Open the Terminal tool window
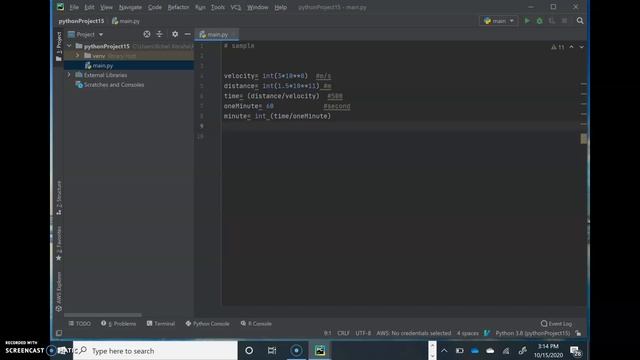The image size is (640, 360). click(161, 323)
